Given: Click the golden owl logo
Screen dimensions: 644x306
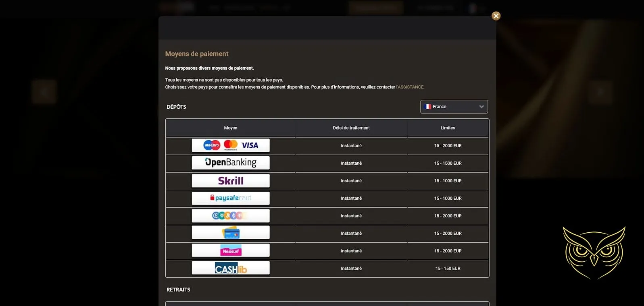Looking at the screenshot, I should (594, 253).
